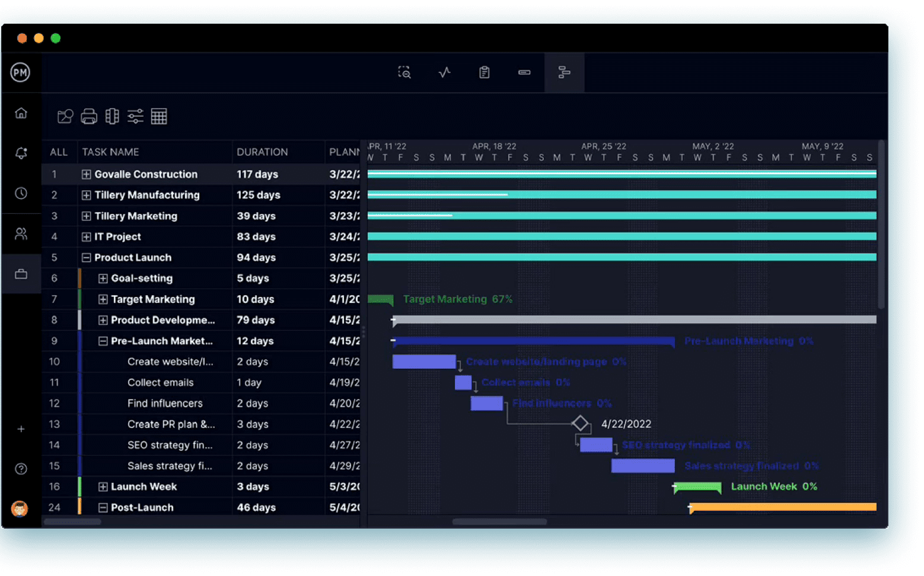Select the clipboard tasks icon
The height and width of the screenshot is (576, 924).
(x=484, y=72)
